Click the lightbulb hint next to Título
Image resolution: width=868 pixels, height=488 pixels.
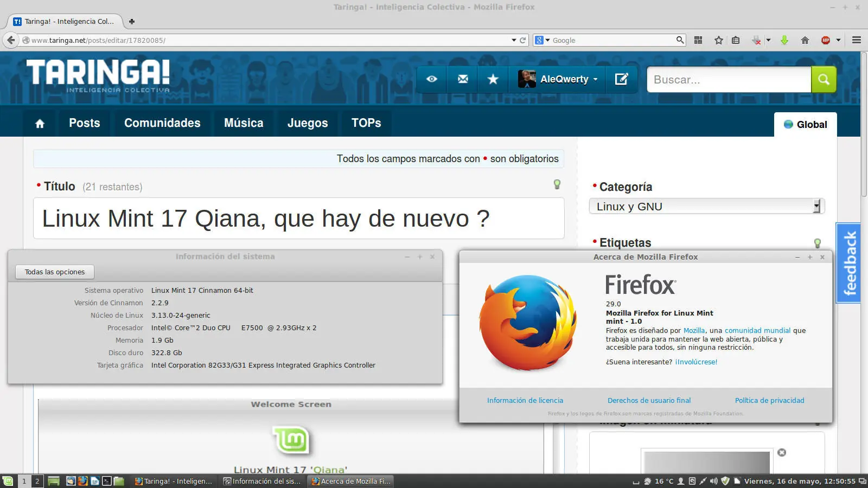pyautogui.click(x=557, y=184)
